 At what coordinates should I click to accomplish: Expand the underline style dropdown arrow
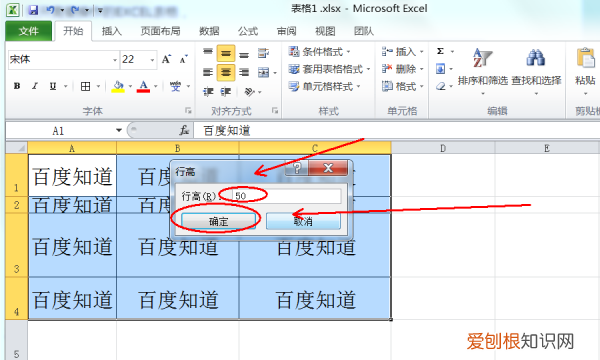click(x=65, y=86)
